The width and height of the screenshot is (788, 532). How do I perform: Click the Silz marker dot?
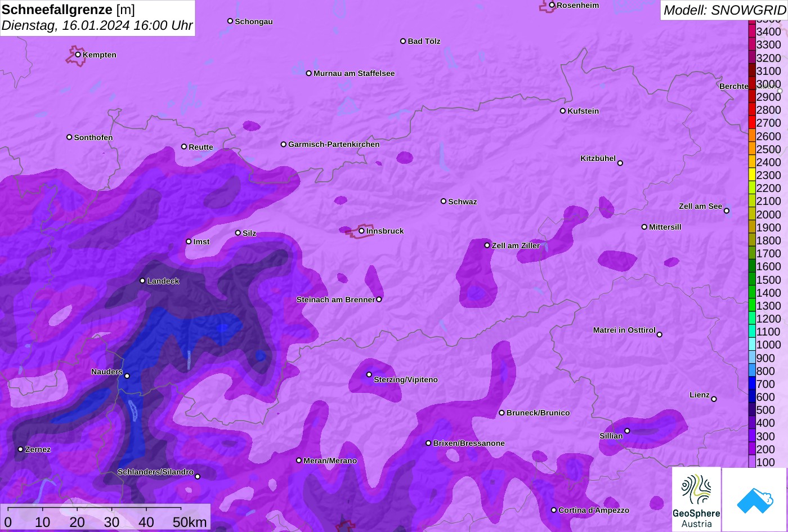click(x=238, y=233)
